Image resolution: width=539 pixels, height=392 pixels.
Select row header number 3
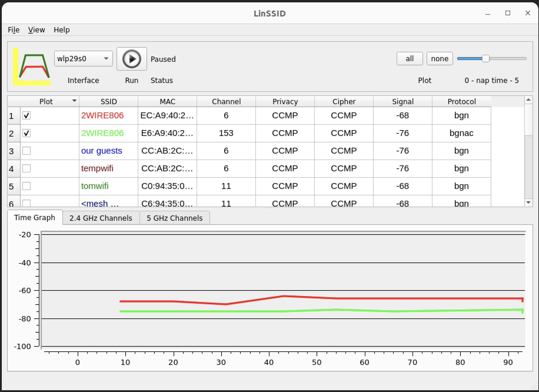pos(14,151)
